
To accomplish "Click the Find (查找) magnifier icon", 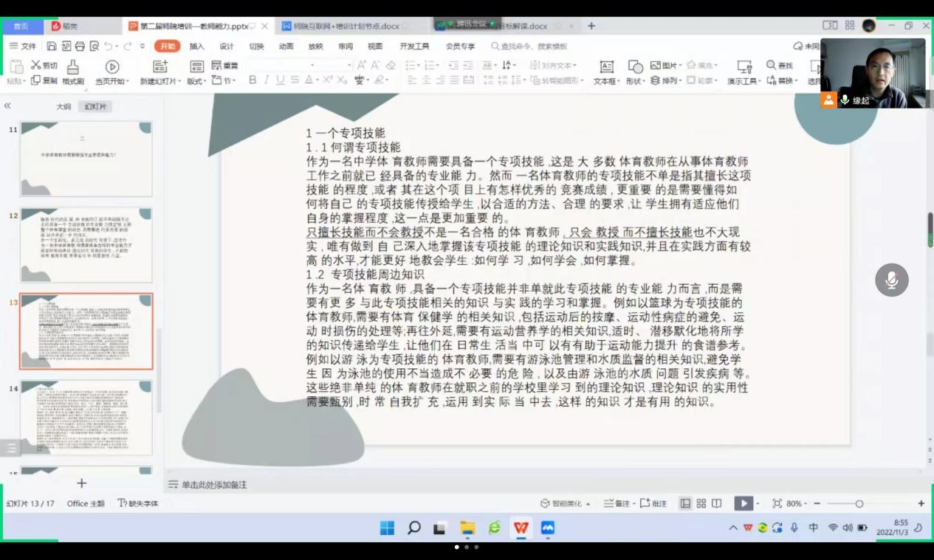I will tap(771, 66).
